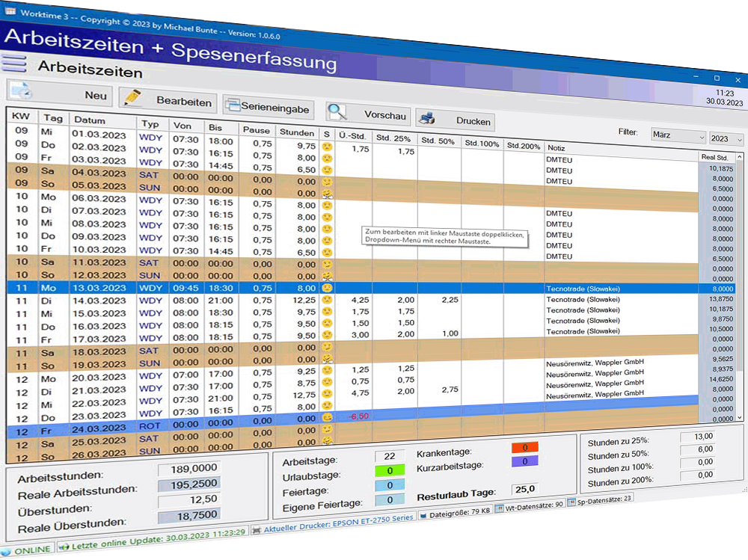Click the Real Std. value 13,8750
Viewport: 748px width, 560px height.
[x=721, y=298]
